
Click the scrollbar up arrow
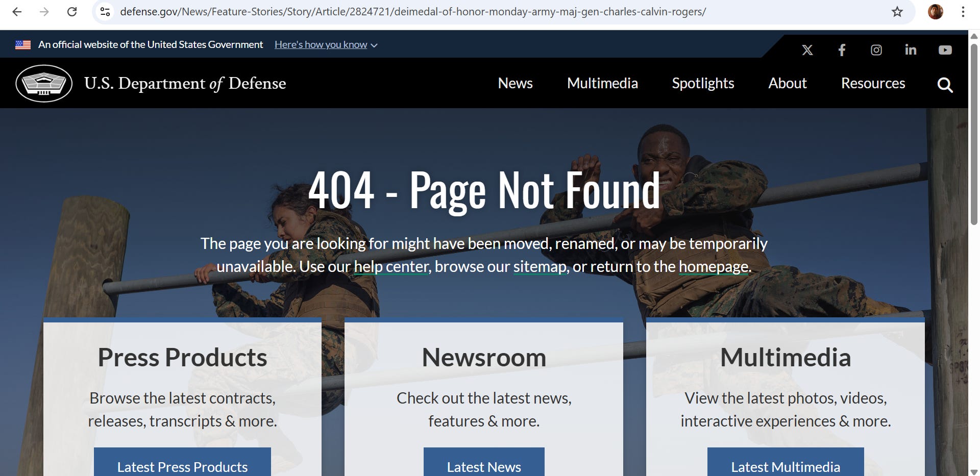[974, 36]
